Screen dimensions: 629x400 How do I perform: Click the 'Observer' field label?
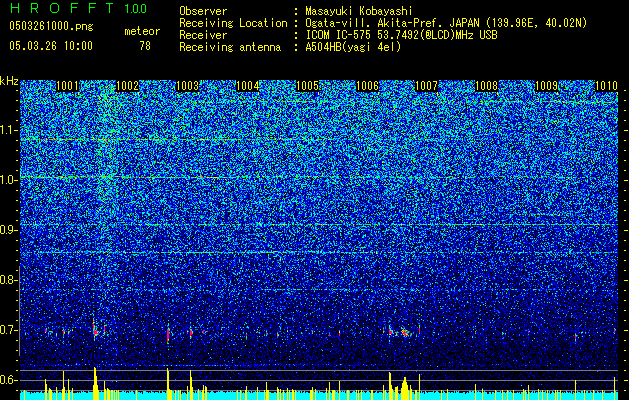point(203,11)
